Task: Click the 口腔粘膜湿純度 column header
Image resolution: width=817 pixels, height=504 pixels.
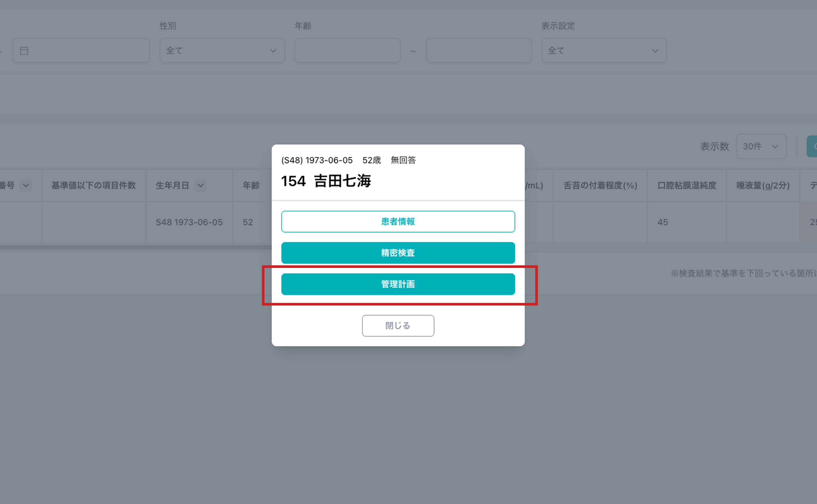Action: [687, 185]
